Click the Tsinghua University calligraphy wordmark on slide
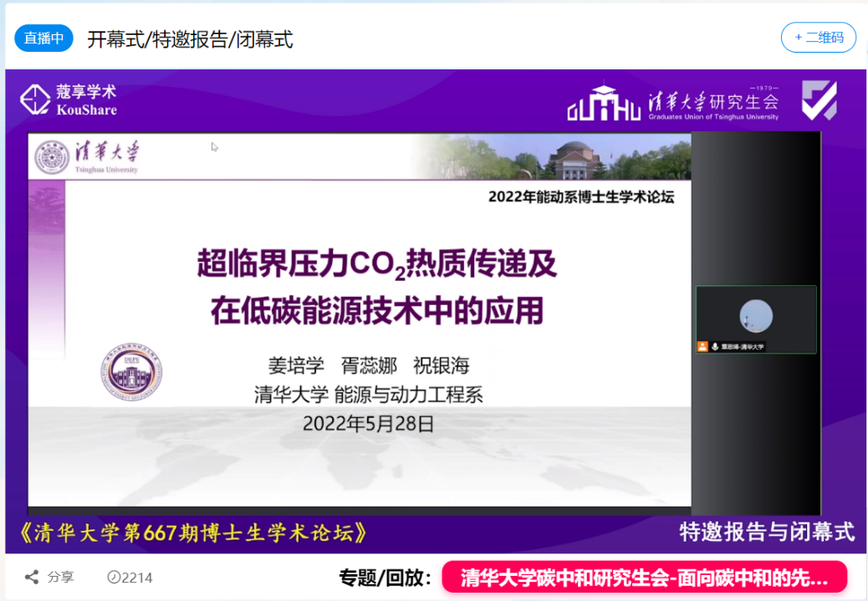The image size is (868, 601). [107, 156]
